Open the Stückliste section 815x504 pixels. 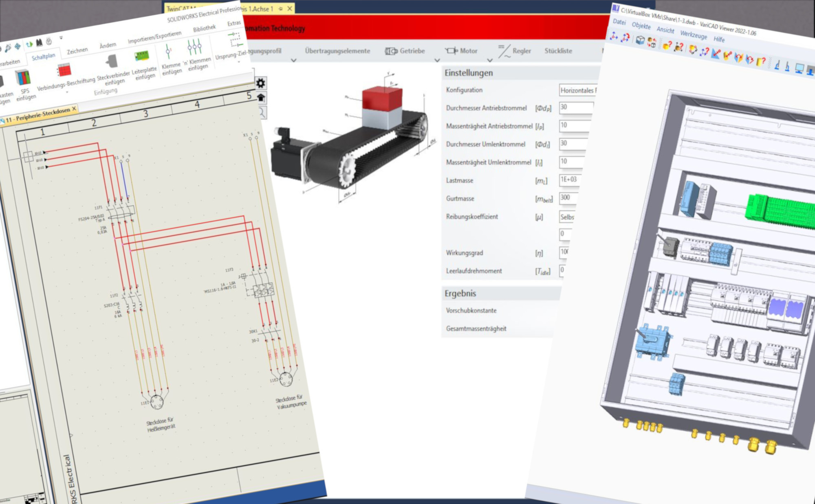[x=558, y=51]
